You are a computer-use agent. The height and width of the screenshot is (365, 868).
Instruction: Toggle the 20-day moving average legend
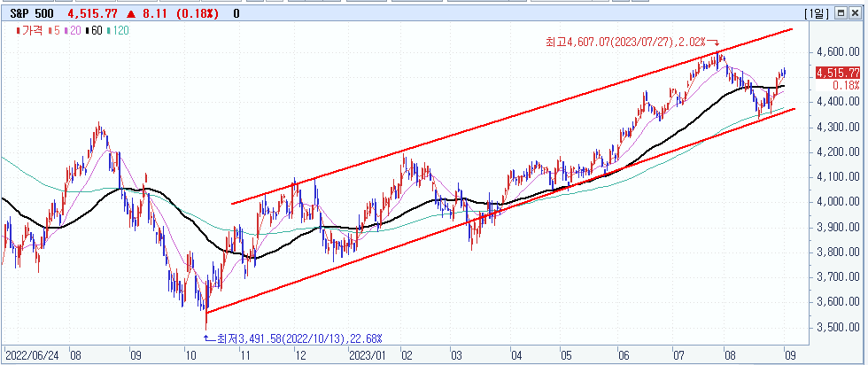[x=74, y=31]
